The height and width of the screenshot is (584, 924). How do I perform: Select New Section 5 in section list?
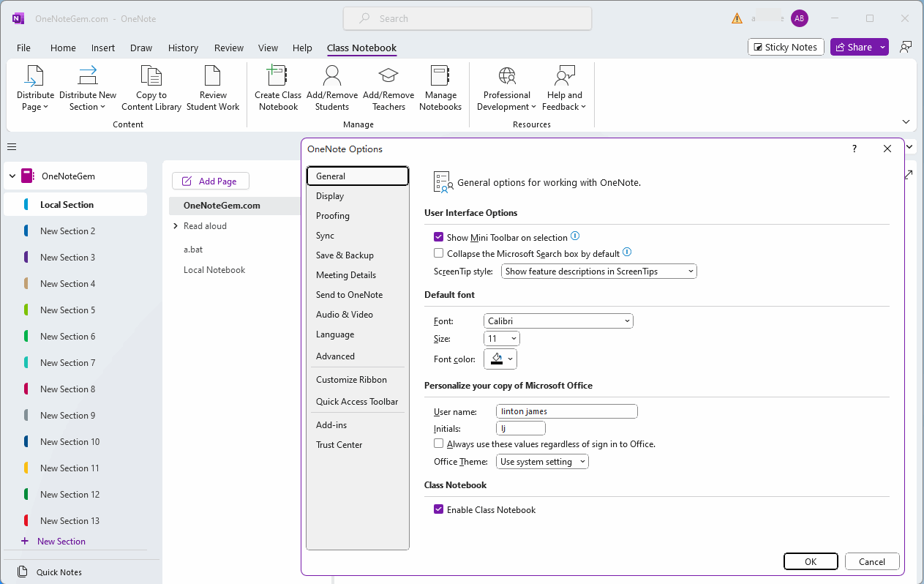[x=75, y=310]
